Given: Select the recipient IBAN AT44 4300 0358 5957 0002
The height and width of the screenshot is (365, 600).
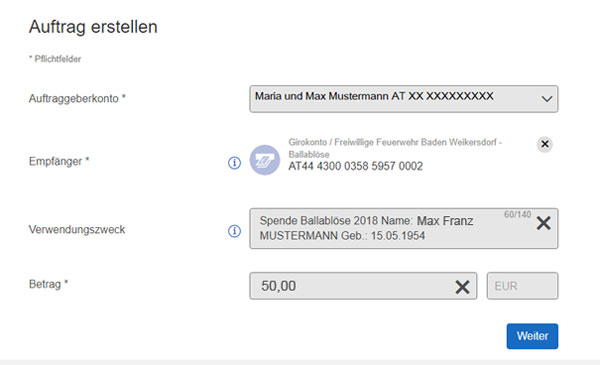Looking at the screenshot, I should 355,166.
